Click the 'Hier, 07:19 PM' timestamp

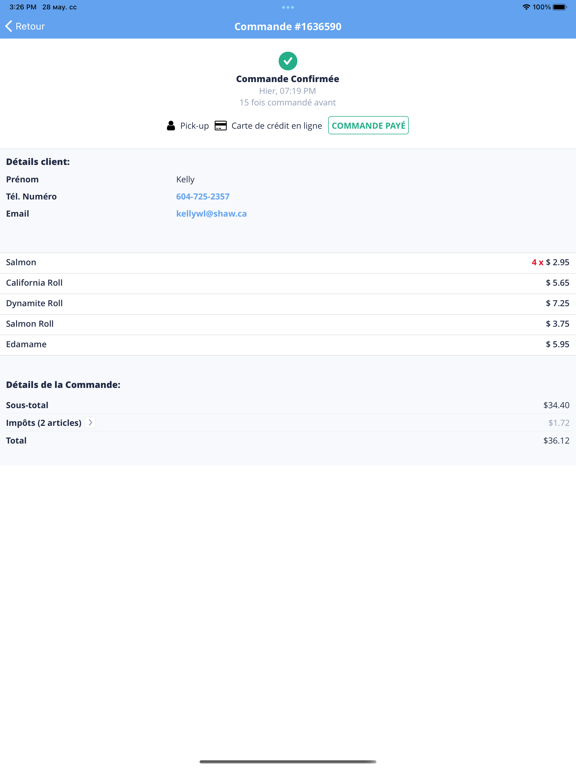coord(288,91)
